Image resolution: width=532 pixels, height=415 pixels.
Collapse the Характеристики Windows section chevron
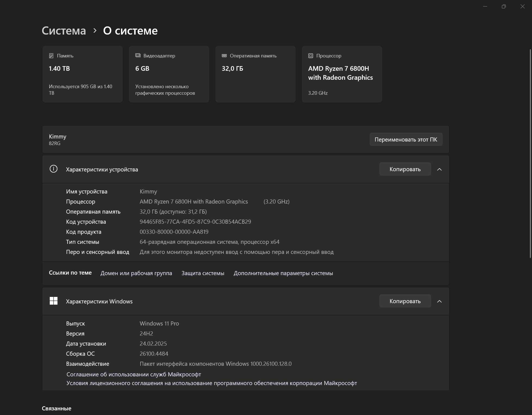(x=440, y=301)
